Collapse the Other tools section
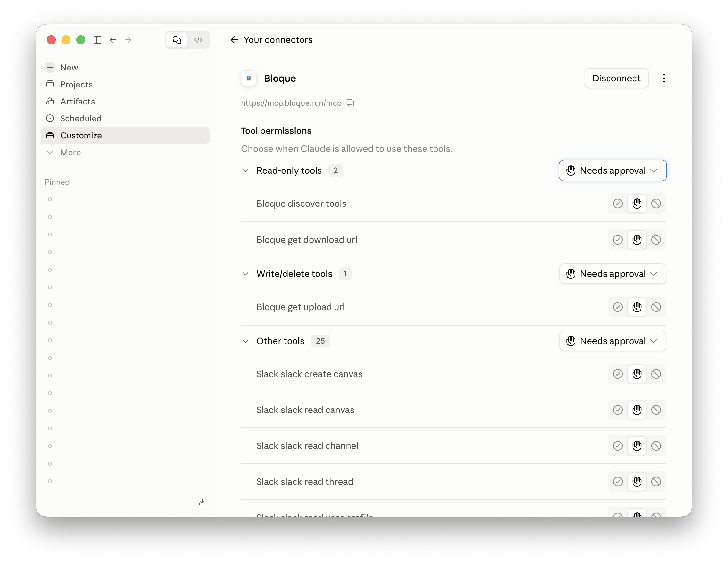Image resolution: width=728 pixels, height=564 pixels. pyautogui.click(x=245, y=341)
